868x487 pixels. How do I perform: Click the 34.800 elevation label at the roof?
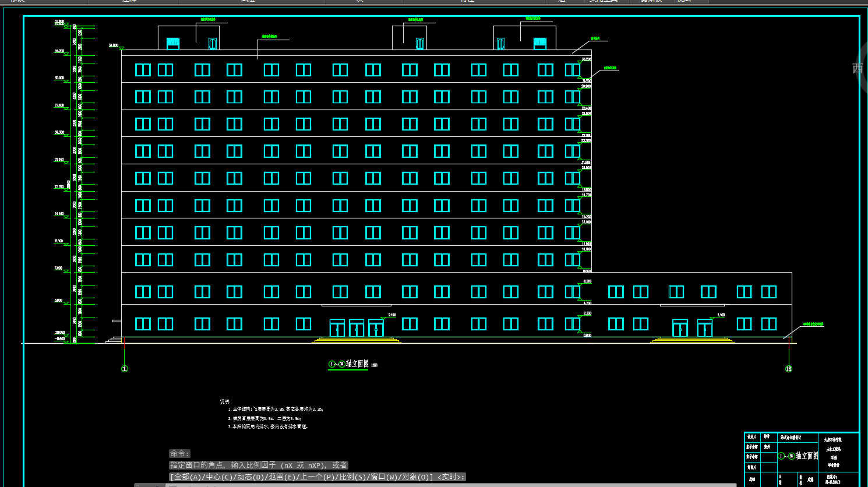113,45
